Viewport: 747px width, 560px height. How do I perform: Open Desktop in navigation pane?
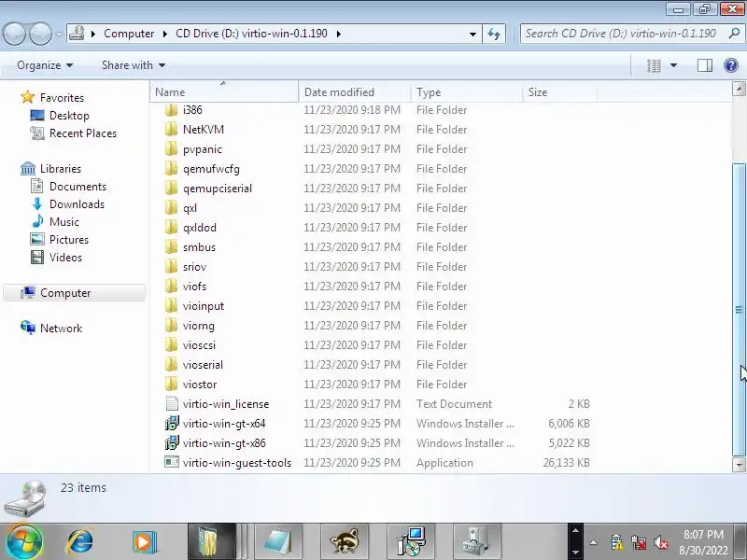point(69,116)
